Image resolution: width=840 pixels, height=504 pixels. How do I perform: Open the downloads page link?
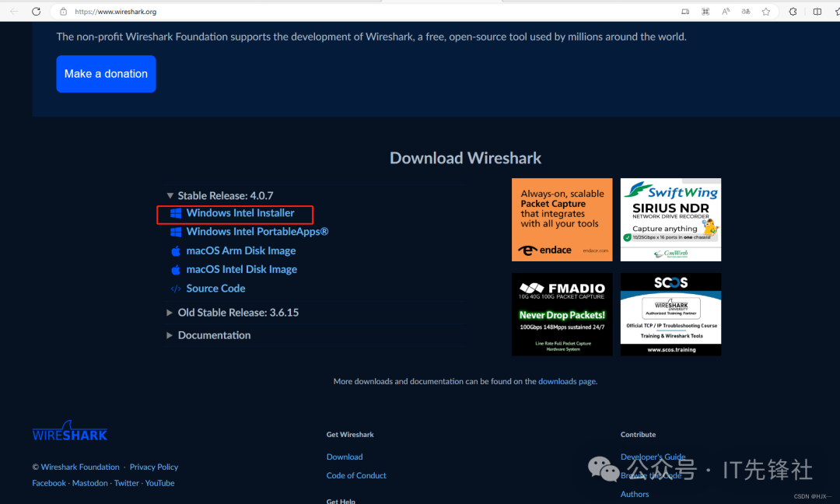(x=566, y=382)
